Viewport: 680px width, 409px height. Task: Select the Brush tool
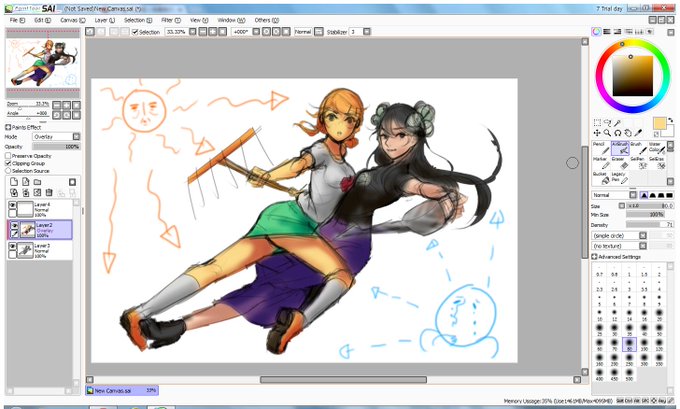[638, 148]
